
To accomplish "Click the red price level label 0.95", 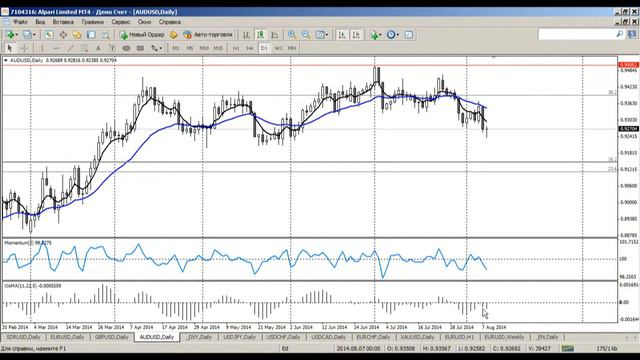I will 629,65.
